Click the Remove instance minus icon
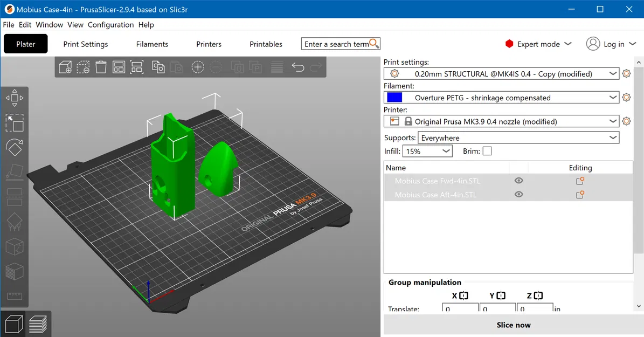This screenshot has height=337, width=644. pyautogui.click(x=216, y=67)
